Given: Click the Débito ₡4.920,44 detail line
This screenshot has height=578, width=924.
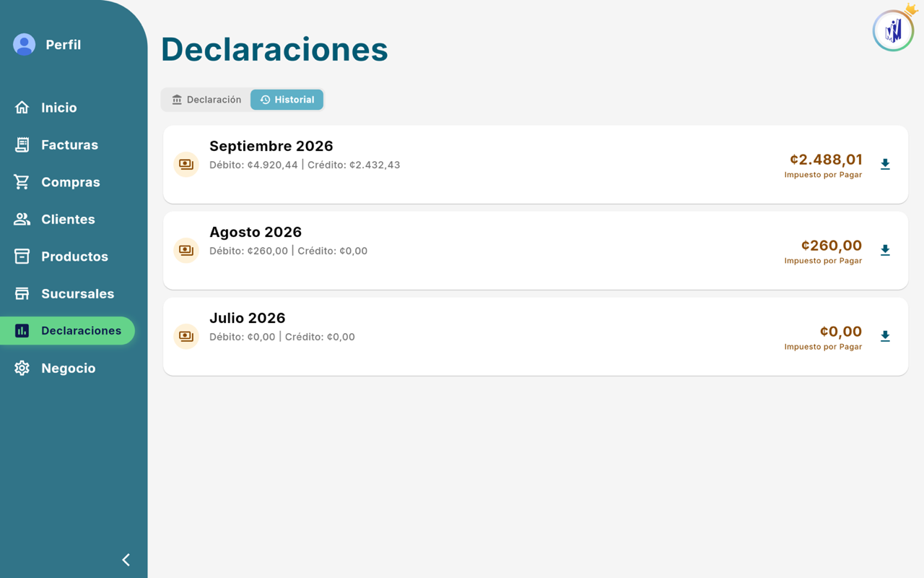Looking at the screenshot, I should (x=305, y=165).
